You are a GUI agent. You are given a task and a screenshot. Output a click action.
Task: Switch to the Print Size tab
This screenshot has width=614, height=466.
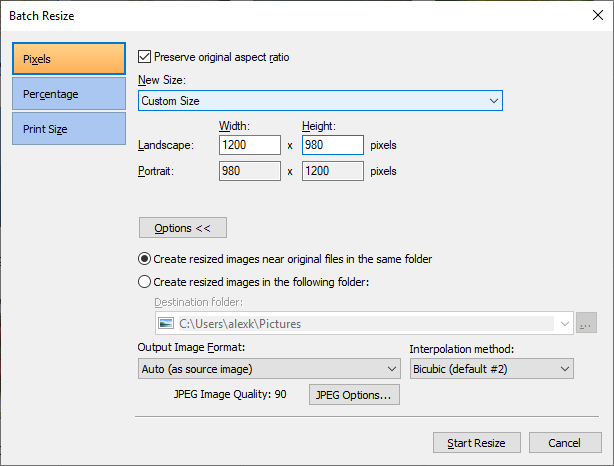coord(69,129)
